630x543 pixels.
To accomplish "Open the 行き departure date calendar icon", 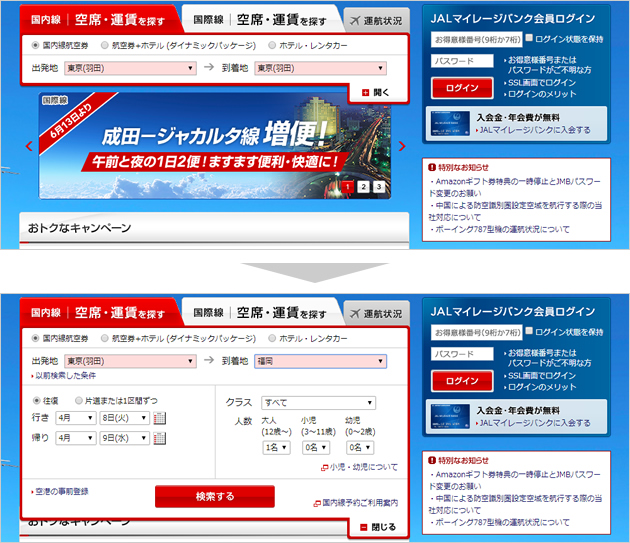I will (160, 418).
